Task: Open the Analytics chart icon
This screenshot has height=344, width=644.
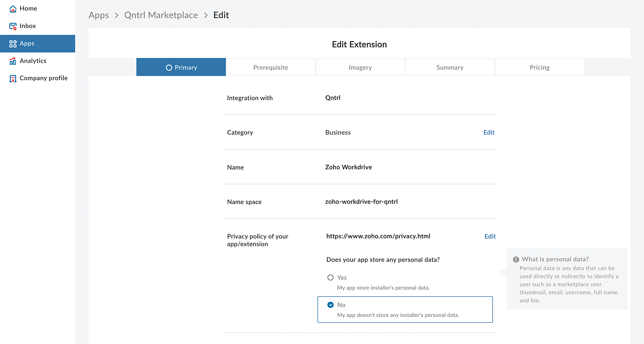Action: [x=13, y=61]
